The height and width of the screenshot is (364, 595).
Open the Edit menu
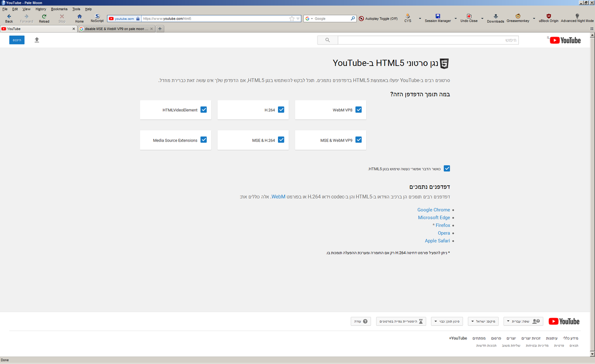click(15, 9)
